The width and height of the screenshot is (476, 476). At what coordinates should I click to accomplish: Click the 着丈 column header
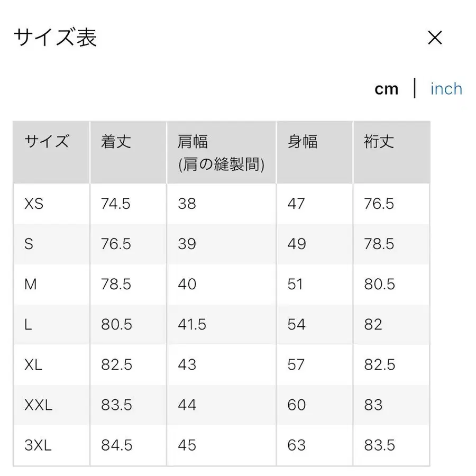[x=115, y=141]
